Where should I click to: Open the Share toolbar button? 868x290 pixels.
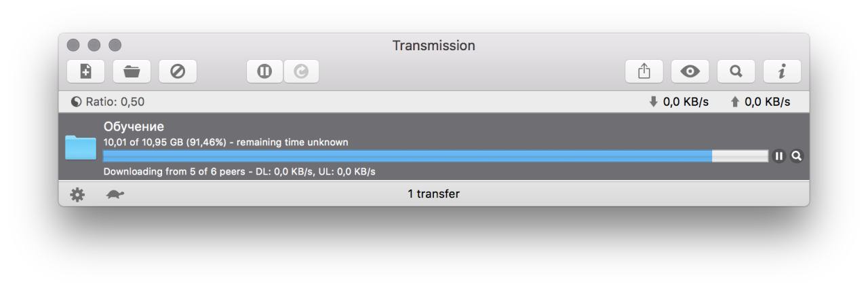tap(644, 71)
